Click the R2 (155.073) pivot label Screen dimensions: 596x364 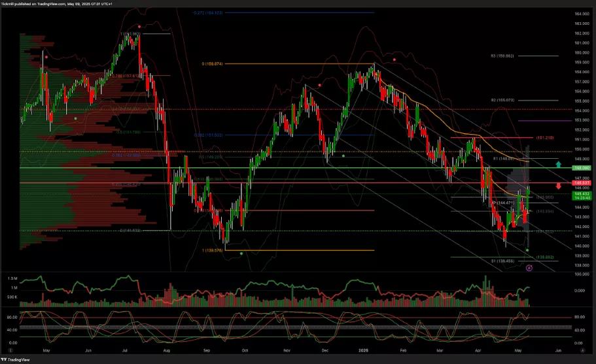tap(502, 101)
